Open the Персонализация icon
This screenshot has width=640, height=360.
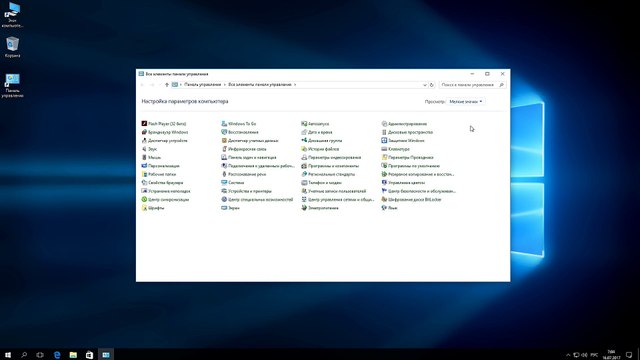tap(144, 166)
